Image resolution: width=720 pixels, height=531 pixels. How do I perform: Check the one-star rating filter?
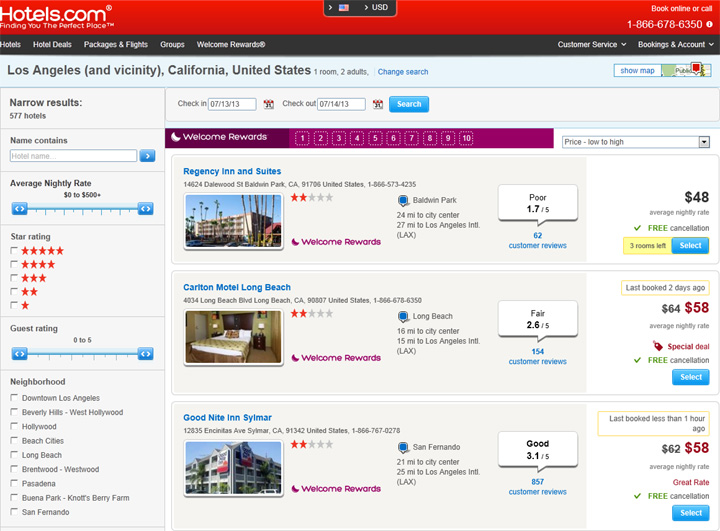[x=14, y=305]
